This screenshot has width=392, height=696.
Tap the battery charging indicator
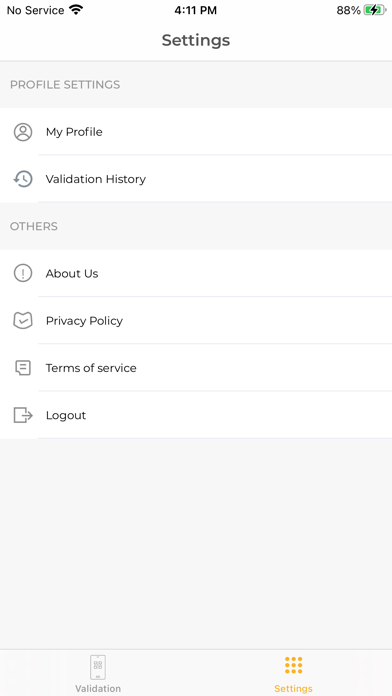pos(375,10)
